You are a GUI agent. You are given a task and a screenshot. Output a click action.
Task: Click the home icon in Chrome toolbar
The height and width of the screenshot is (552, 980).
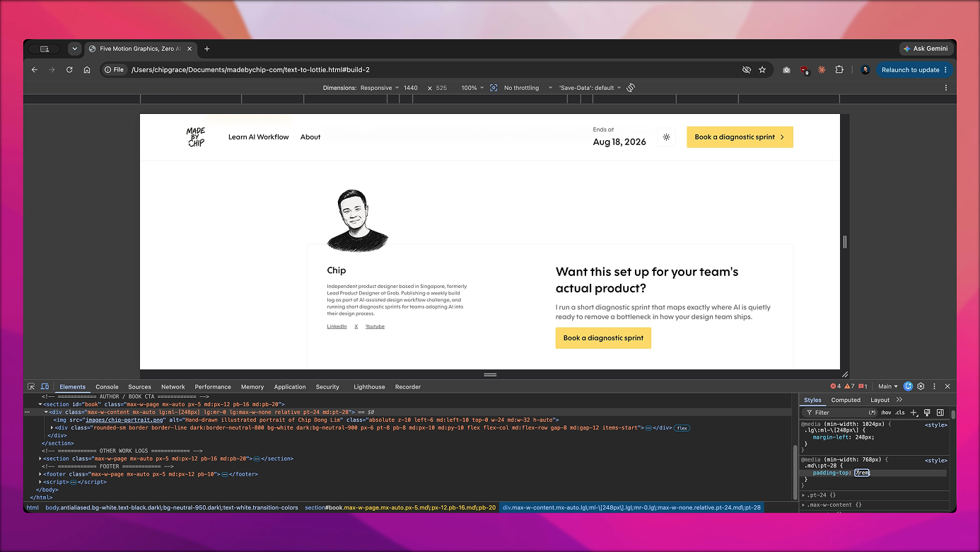(87, 69)
